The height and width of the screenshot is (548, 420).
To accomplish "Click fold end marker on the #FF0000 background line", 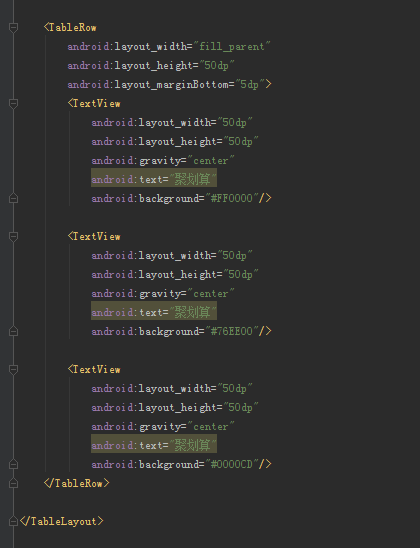I will [x=13, y=199].
